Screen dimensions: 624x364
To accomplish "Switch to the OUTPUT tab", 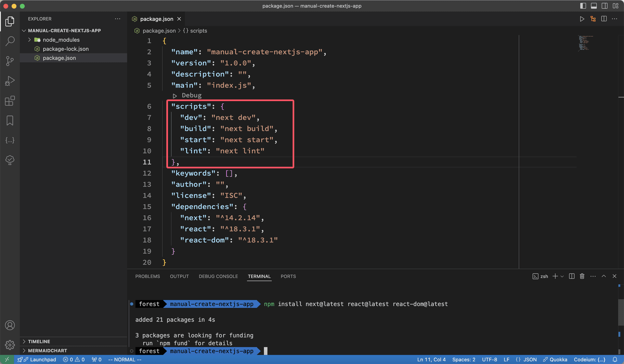I will tap(179, 276).
